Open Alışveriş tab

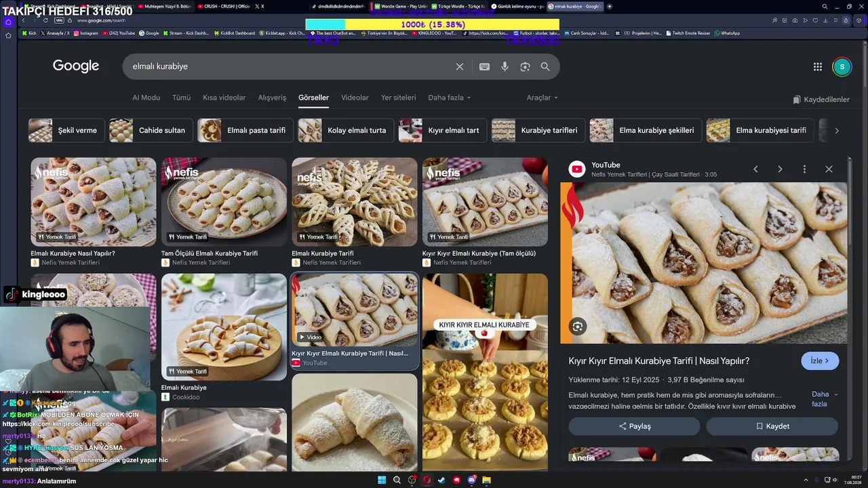[x=272, y=98]
